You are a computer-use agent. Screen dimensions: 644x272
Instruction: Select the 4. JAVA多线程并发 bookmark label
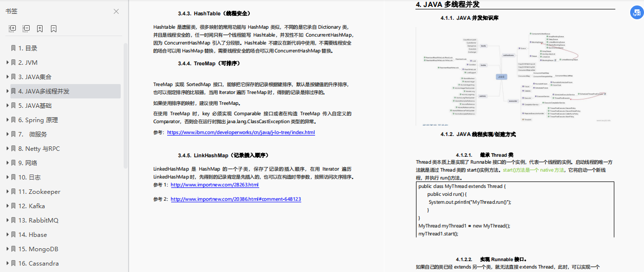[44, 91]
